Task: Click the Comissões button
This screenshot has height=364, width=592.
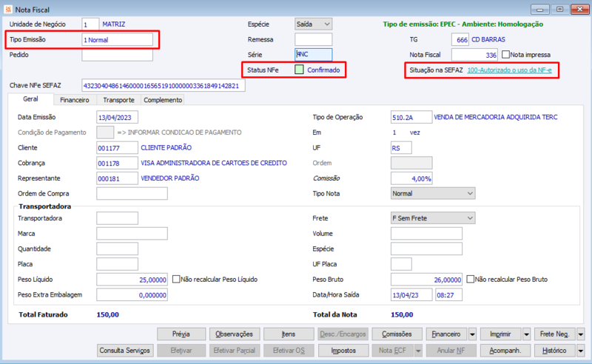Action: pyautogui.click(x=397, y=334)
